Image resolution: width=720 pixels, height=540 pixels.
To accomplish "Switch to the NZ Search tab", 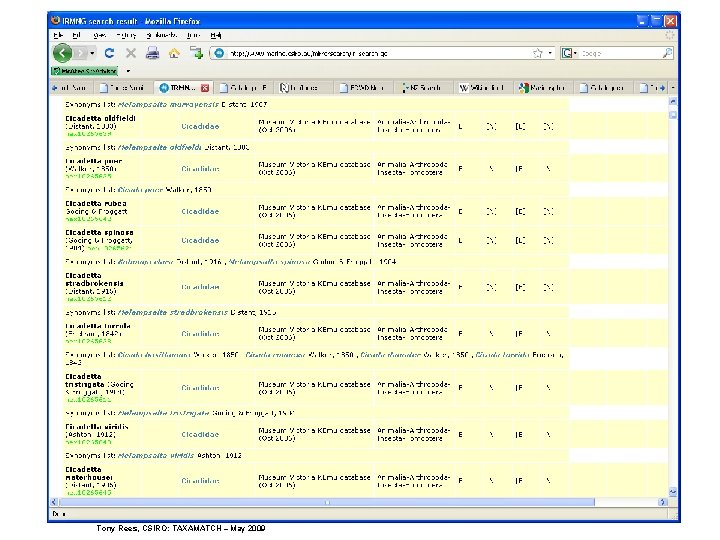I will pos(422,88).
